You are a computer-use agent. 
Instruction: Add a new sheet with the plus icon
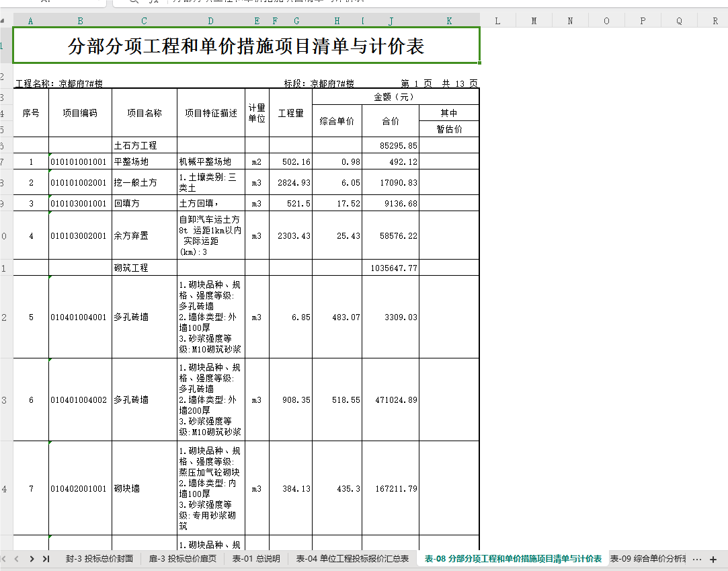coord(713,560)
